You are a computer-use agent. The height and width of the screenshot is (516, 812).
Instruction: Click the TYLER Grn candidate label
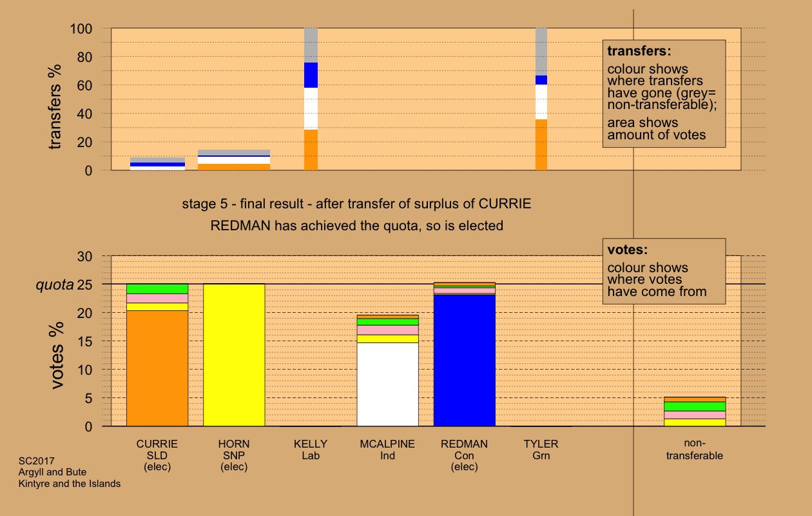point(541,450)
